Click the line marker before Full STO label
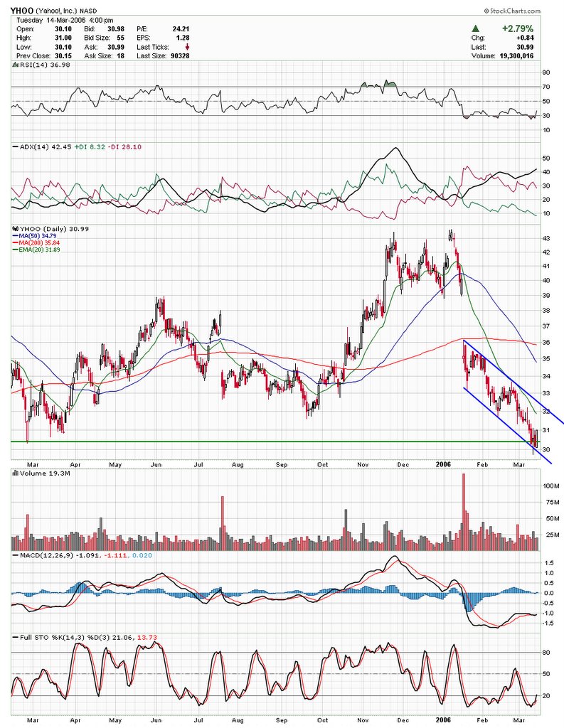 pyautogui.click(x=15, y=638)
